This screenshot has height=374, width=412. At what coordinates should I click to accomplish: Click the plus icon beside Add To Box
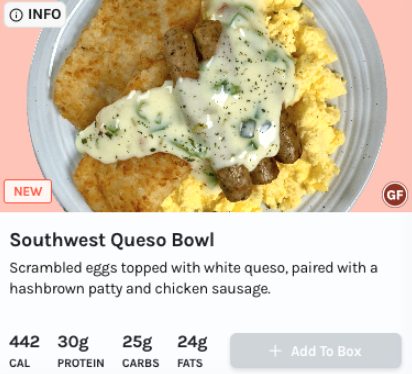tap(275, 351)
